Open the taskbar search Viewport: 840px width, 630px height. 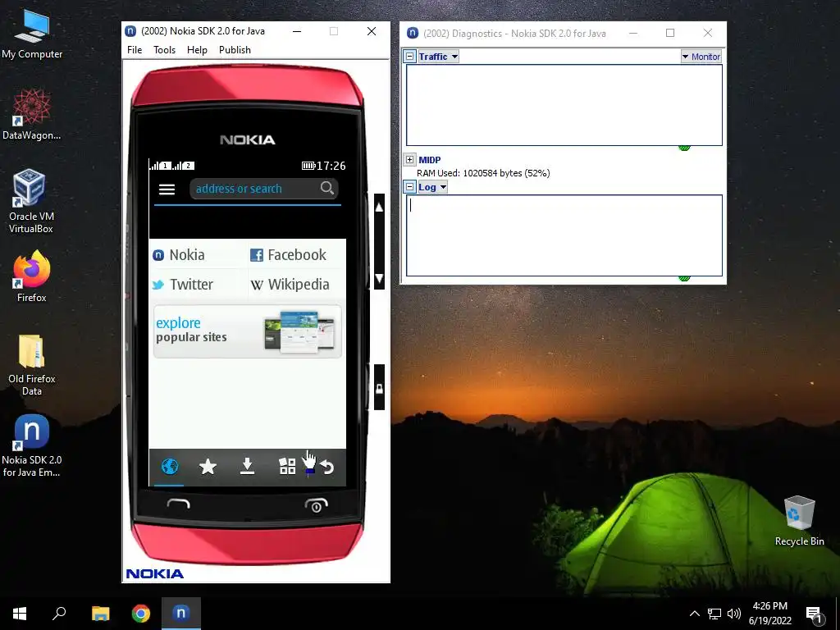[59, 614]
